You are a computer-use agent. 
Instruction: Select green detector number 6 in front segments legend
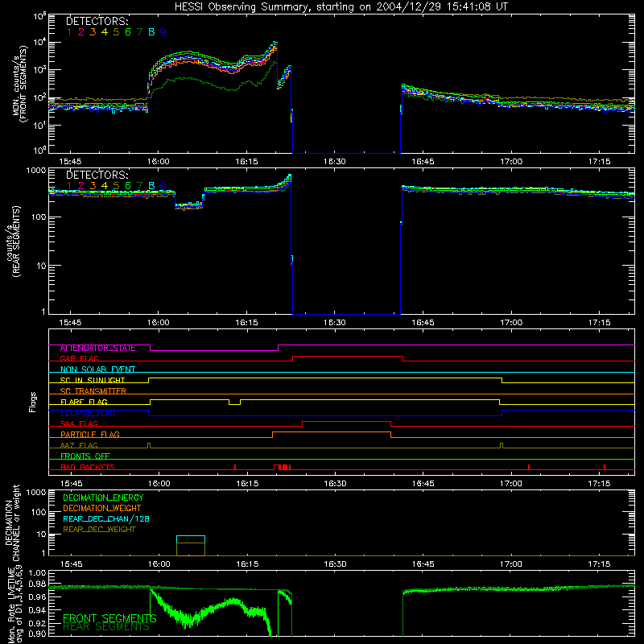128,32
